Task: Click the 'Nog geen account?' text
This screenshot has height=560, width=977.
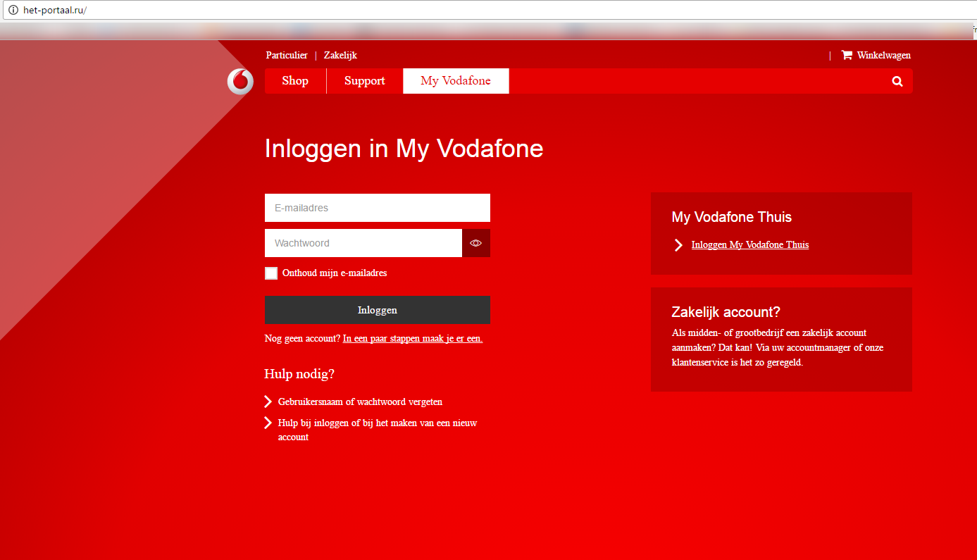Action: click(302, 338)
